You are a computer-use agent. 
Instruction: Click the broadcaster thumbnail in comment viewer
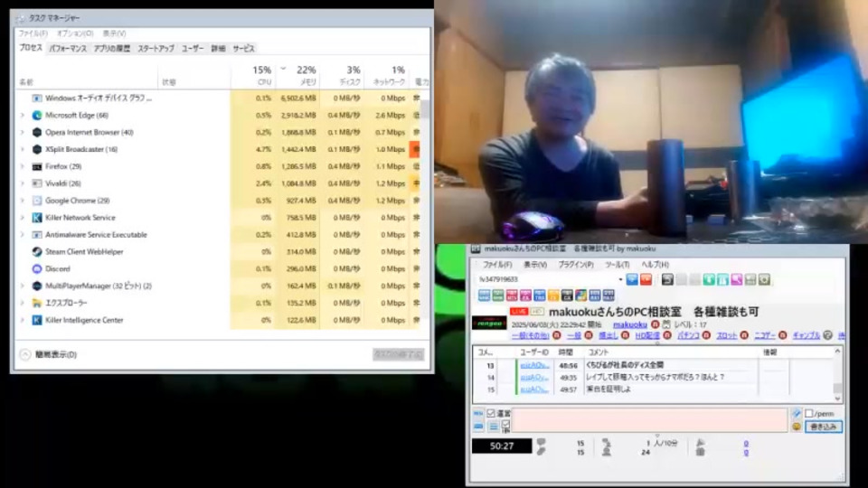489,323
